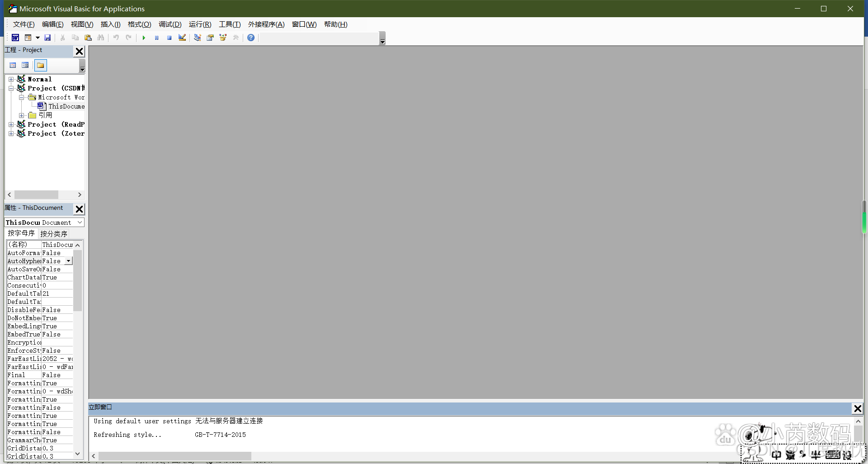This screenshot has height=464, width=868.
Task: Expand the Project (ReadP node
Action: coord(11,124)
